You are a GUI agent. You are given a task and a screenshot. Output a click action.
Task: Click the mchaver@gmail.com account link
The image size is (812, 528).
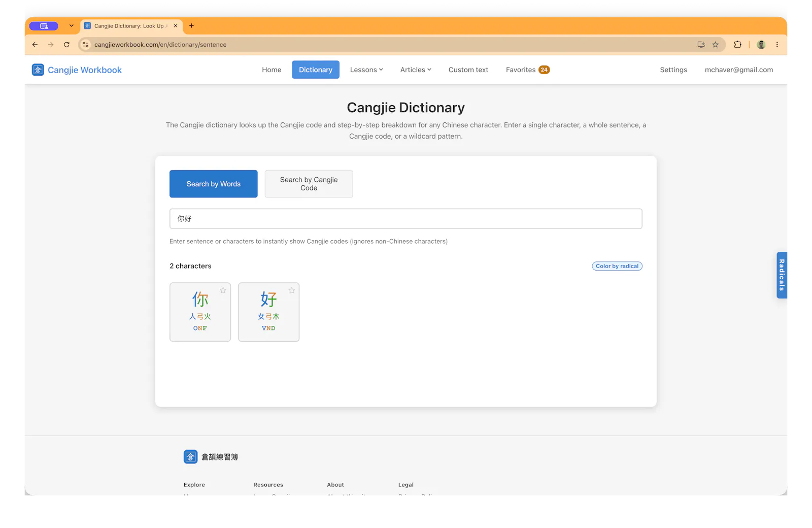739,70
